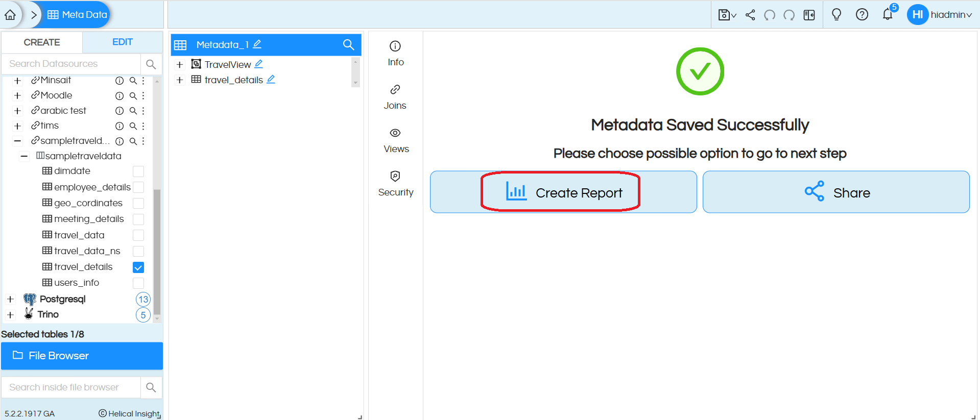Open the lightbulb tips icon
The width and height of the screenshot is (980, 420).
(x=836, y=15)
